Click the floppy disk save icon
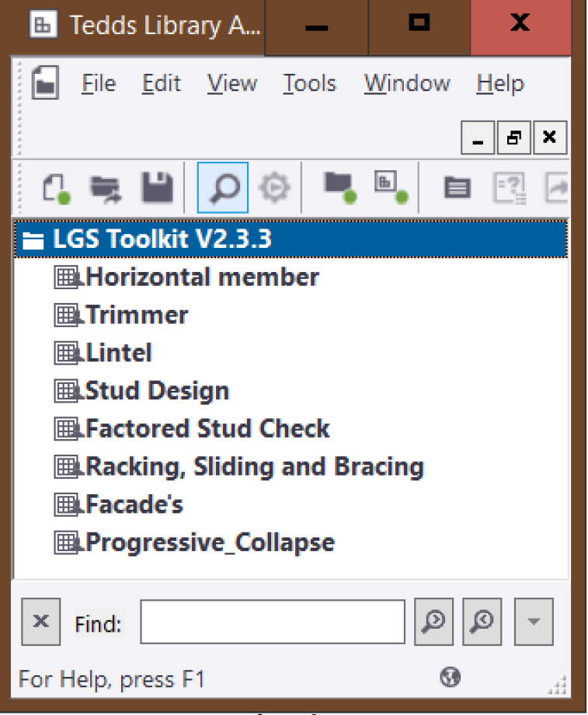 [156, 188]
